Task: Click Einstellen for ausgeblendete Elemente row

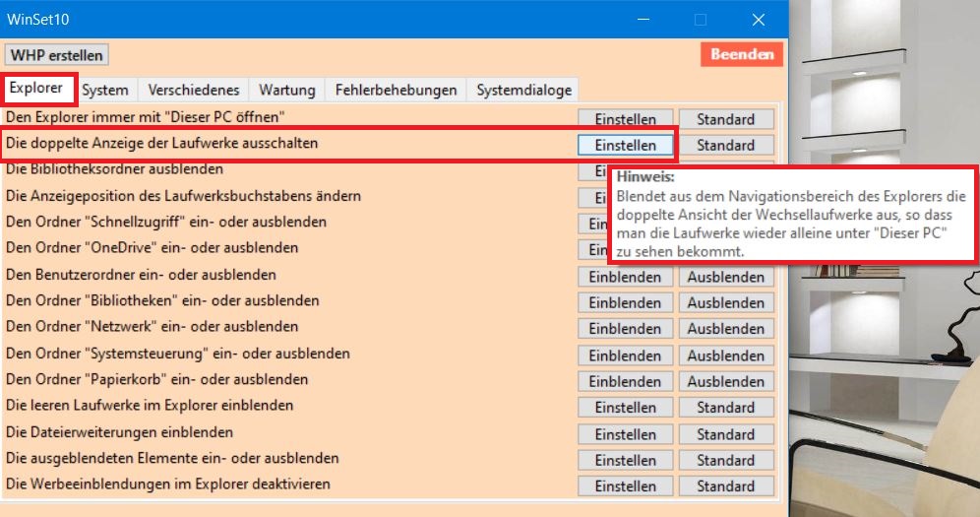Action: 625,460
